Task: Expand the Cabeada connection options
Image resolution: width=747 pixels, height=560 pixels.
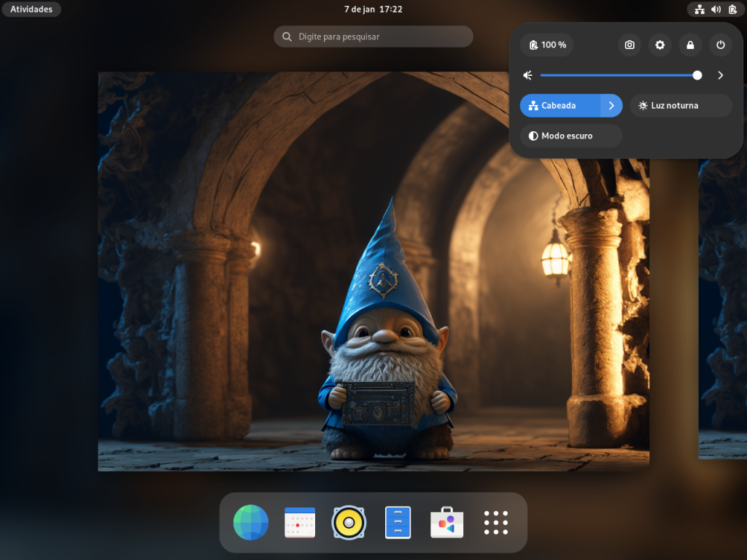Action: (611, 105)
